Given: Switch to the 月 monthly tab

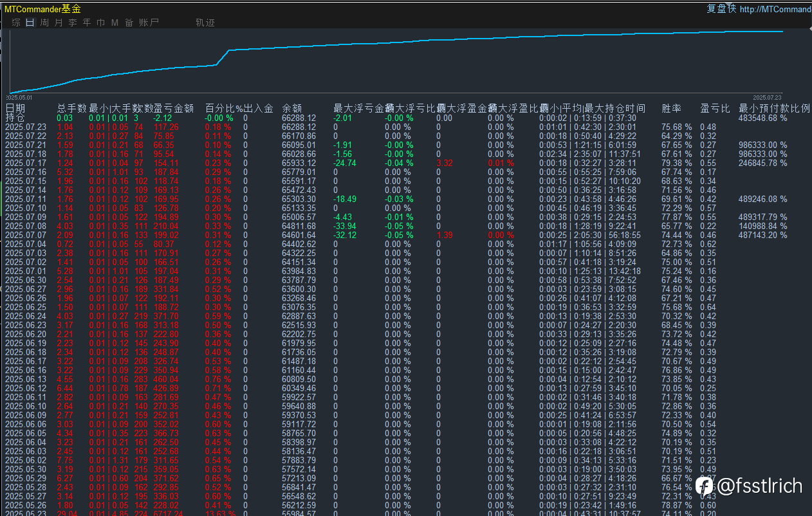Looking at the screenshot, I should pos(59,23).
